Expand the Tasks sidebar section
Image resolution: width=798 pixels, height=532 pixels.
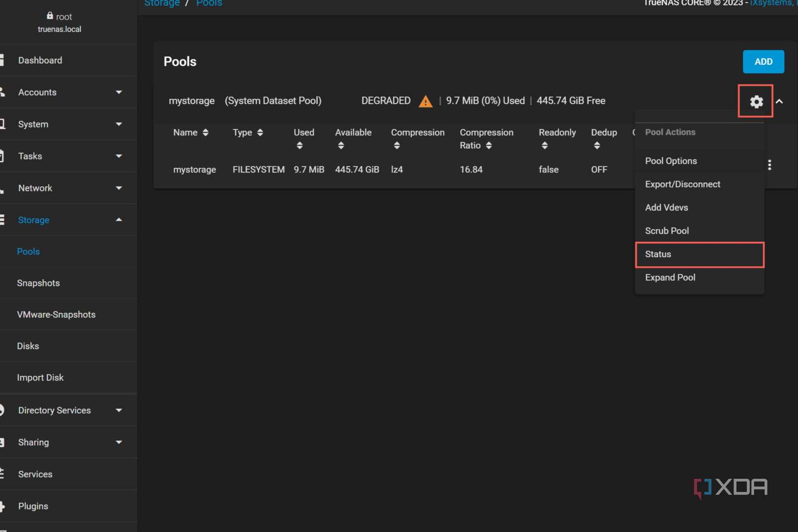pyautogui.click(x=68, y=156)
